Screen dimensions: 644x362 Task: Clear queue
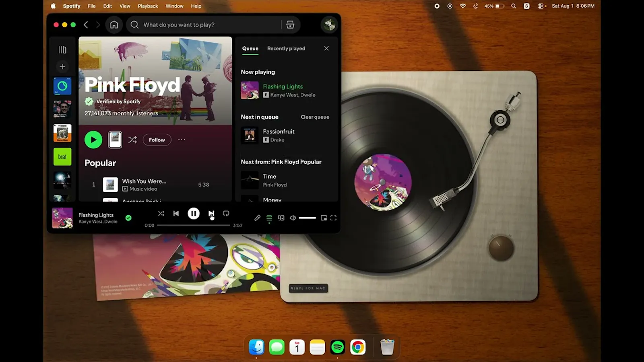(x=315, y=117)
